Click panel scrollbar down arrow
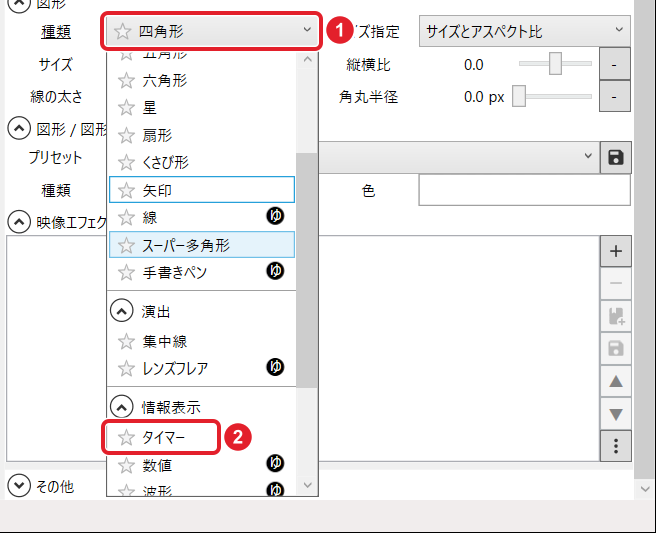 (645, 489)
